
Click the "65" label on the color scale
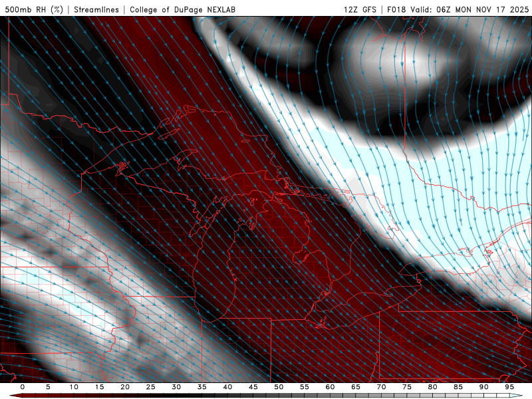356,387
